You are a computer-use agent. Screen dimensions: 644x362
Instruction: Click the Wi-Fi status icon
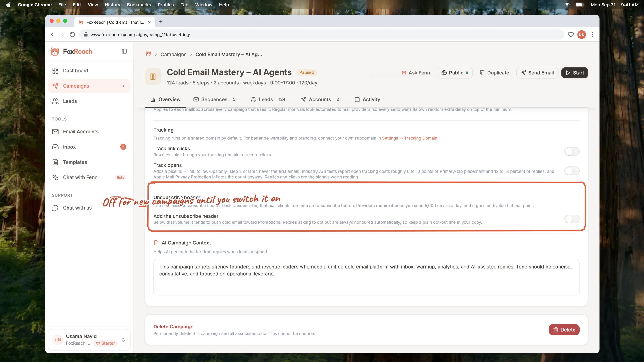tap(567, 5)
